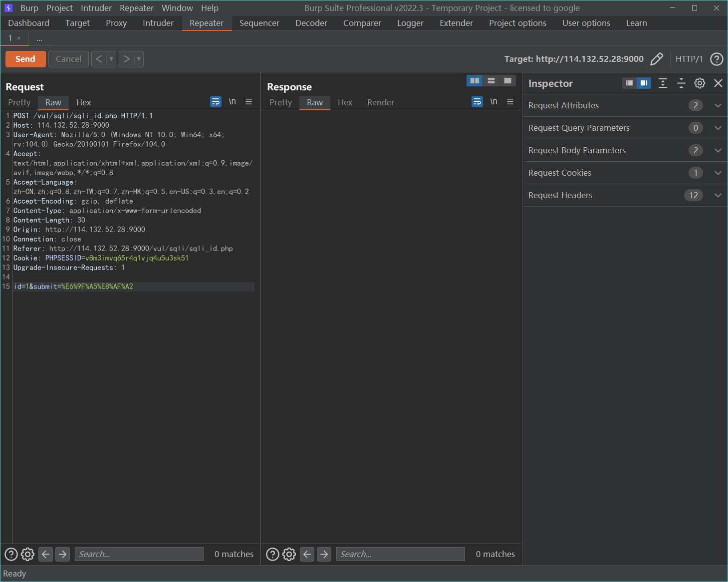Set combined single-panel layout

click(507, 80)
